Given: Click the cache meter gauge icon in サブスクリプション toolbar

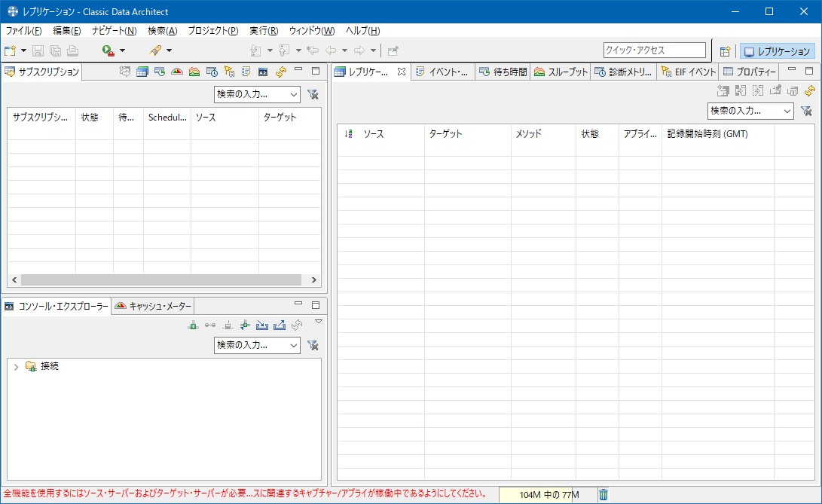Looking at the screenshot, I should 177,72.
